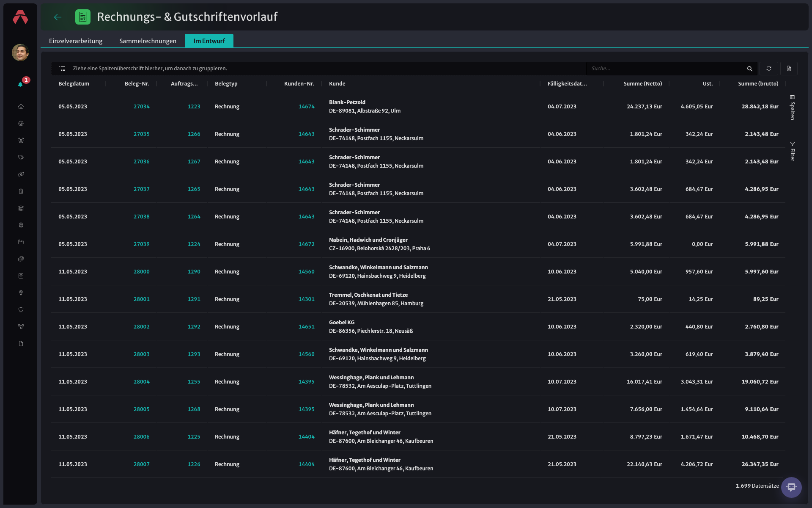Sort by the Belegdatum column header
The image size is (812, 508).
(74, 84)
